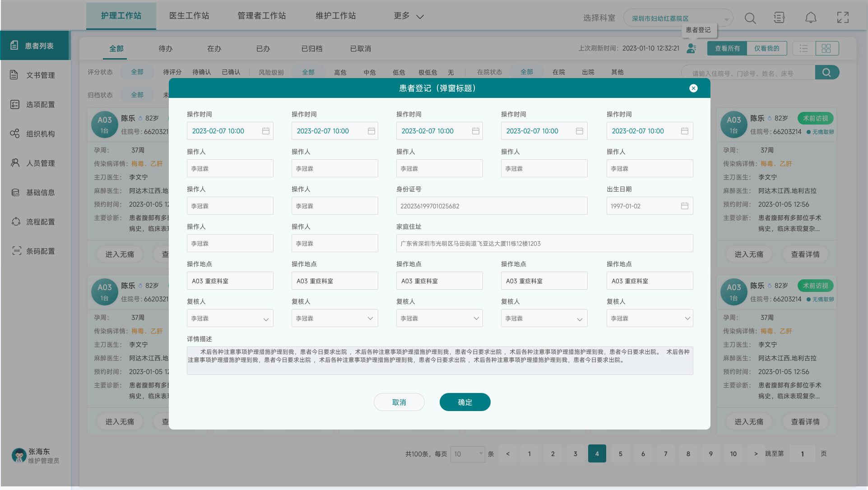The height and width of the screenshot is (490, 868).
Task: Select 全部 under 归档状态 filter
Action: click(137, 95)
